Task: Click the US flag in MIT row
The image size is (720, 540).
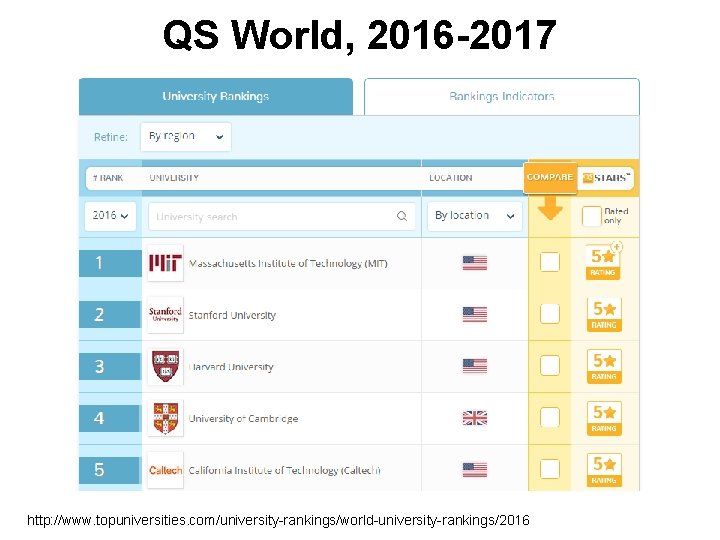Action: pyautogui.click(x=475, y=263)
